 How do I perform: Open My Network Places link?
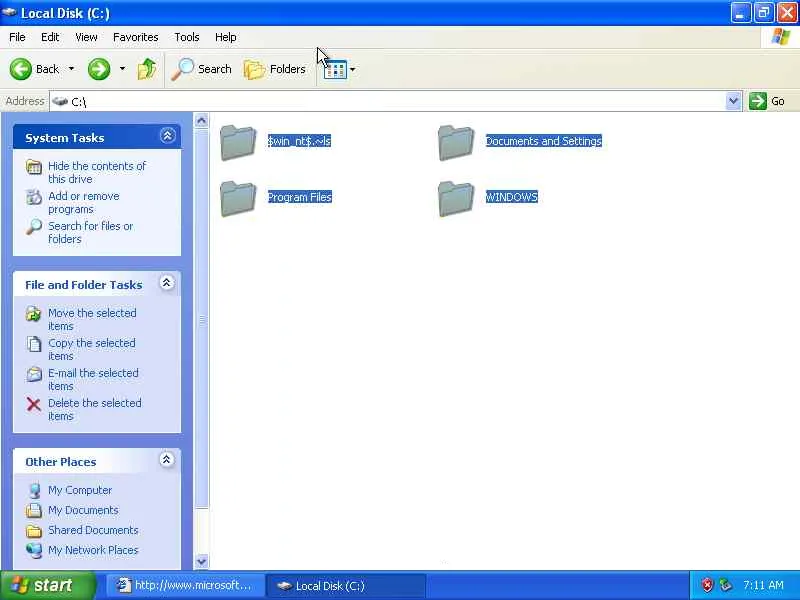click(x=93, y=550)
